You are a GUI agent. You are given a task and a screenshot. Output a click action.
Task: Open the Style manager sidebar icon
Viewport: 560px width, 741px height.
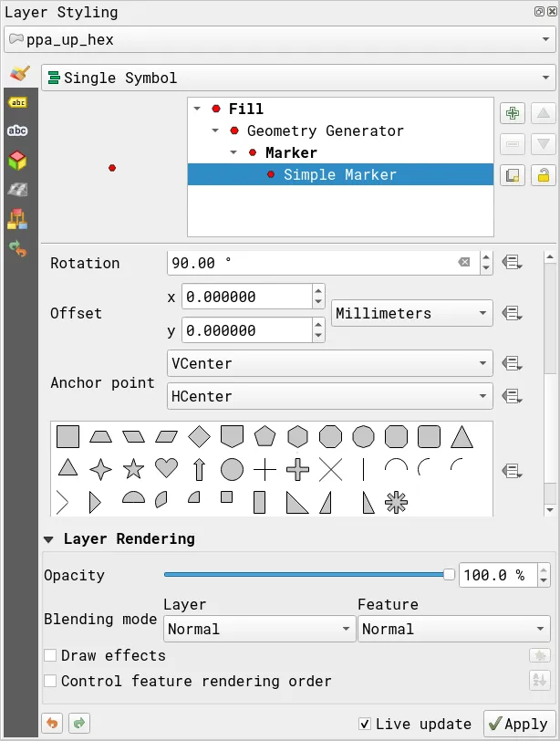click(x=17, y=219)
